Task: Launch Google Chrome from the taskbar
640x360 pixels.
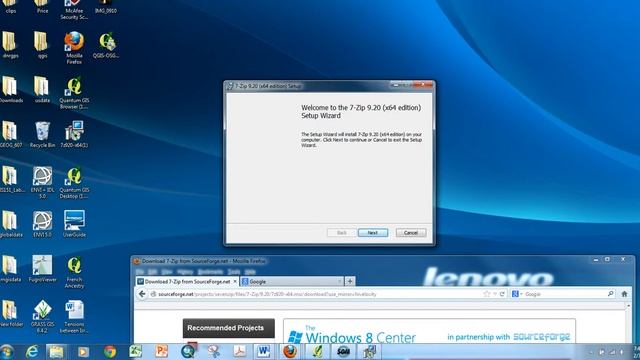Action: 110,351
